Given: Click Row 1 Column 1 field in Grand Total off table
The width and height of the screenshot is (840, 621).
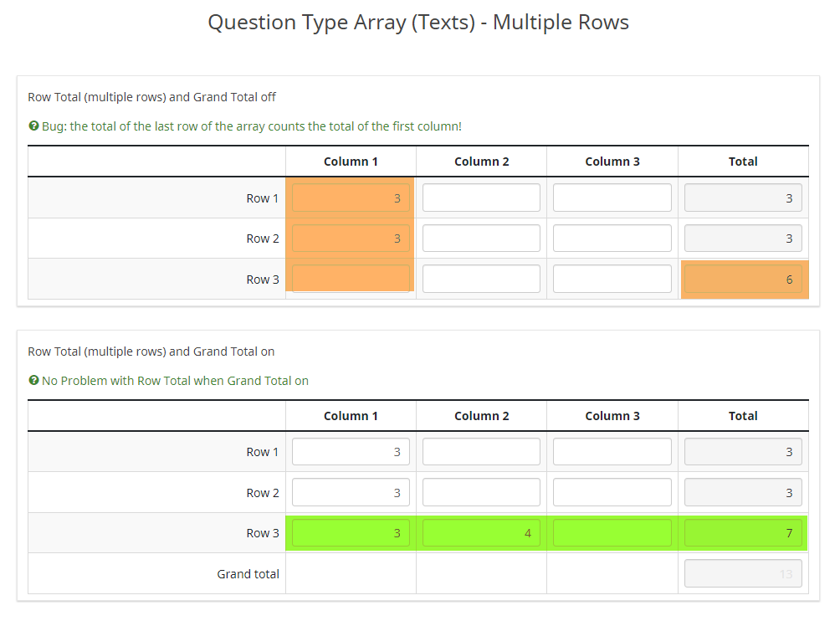Looking at the screenshot, I should tap(351, 198).
